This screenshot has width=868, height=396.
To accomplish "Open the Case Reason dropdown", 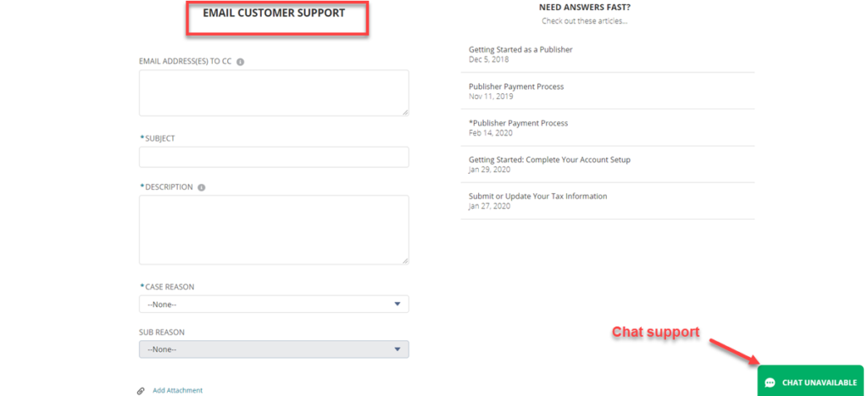I will 274,304.
